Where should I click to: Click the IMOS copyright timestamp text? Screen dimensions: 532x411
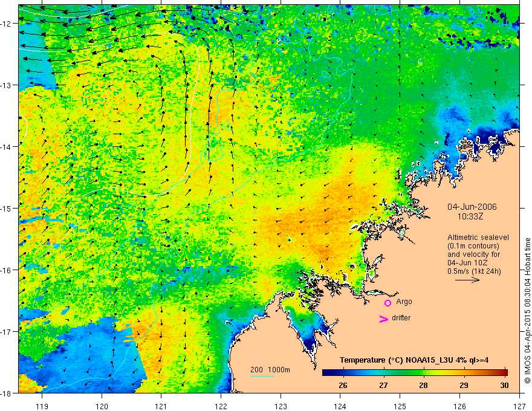click(x=527, y=311)
